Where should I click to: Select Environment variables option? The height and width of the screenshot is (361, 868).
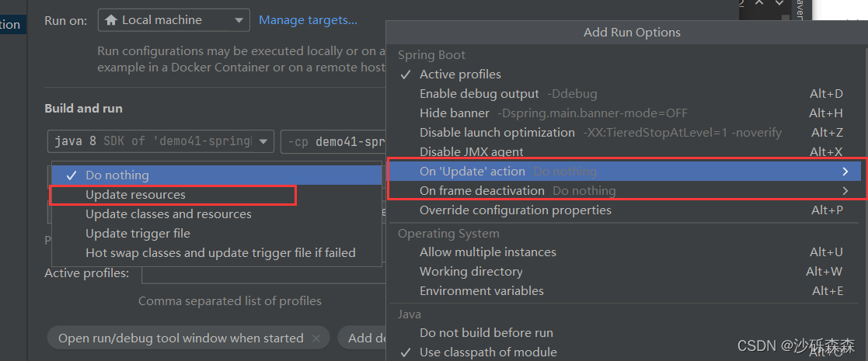tap(624, 291)
